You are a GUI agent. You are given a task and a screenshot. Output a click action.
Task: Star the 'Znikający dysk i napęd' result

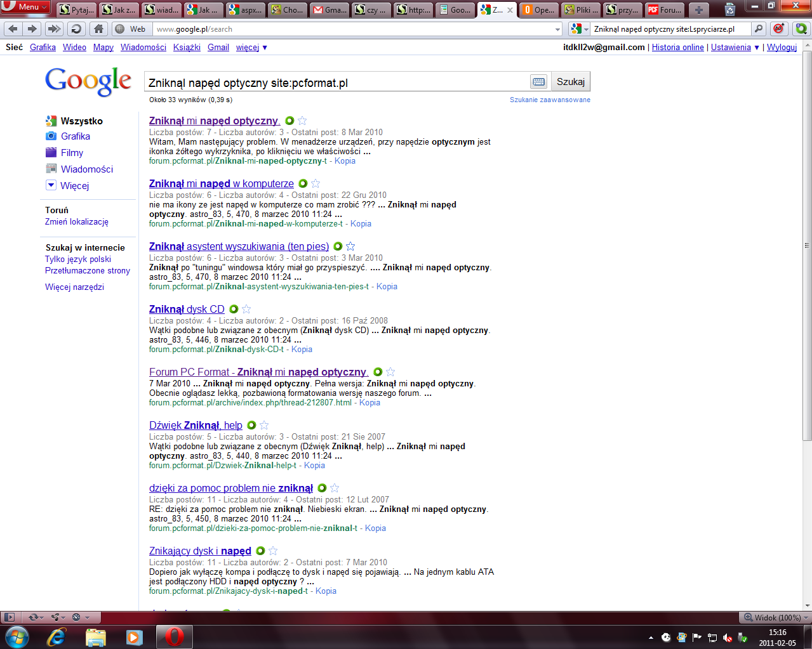click(x=273, y=551)
